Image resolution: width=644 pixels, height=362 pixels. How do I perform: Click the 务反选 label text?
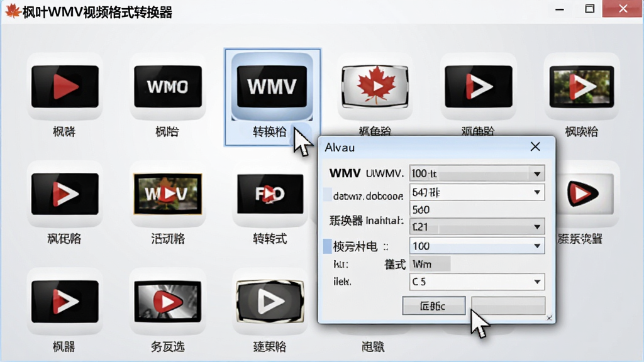167,347
